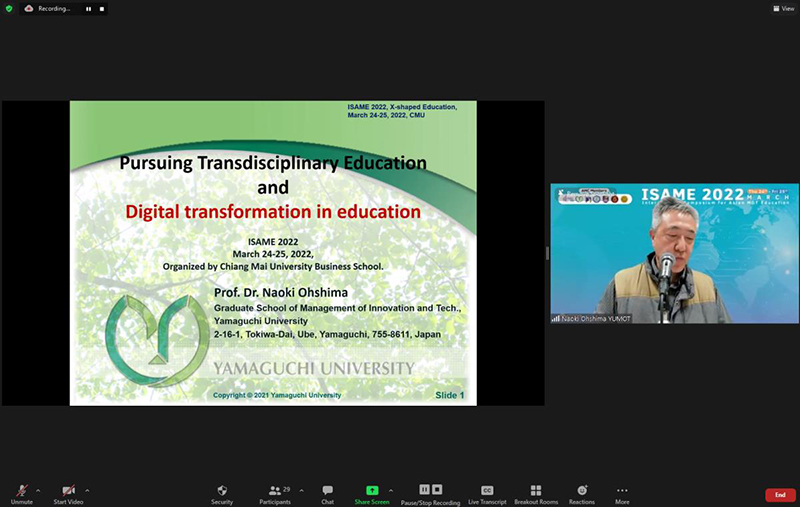Open audio options arrow next to Unmute
Image resolution: width=800 pixels, height=507 pixels.
(38, 491)
